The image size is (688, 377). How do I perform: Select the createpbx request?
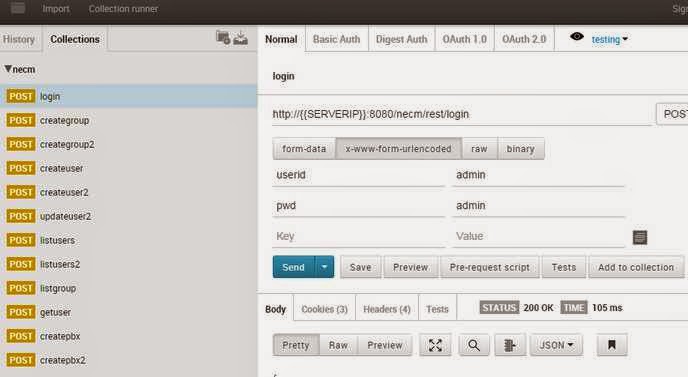[128, 336]
